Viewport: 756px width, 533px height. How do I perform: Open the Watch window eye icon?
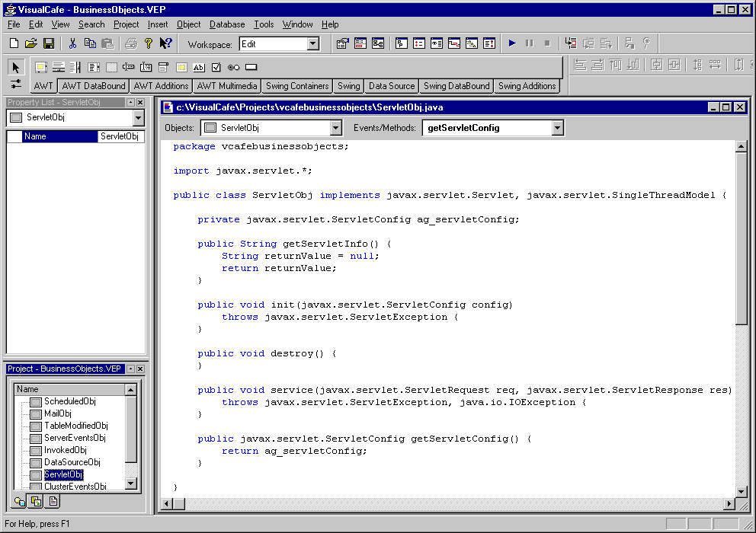[437, 43]
